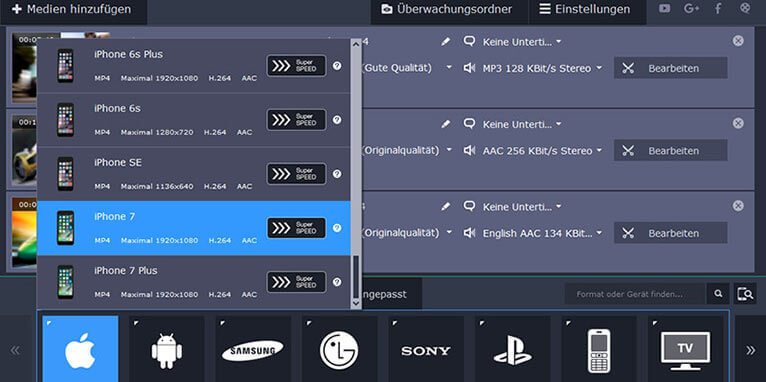Remove first file with its X icon
The width and height of the screenshot is (766, 382).
pyautogui.click(x=738, y=41)
